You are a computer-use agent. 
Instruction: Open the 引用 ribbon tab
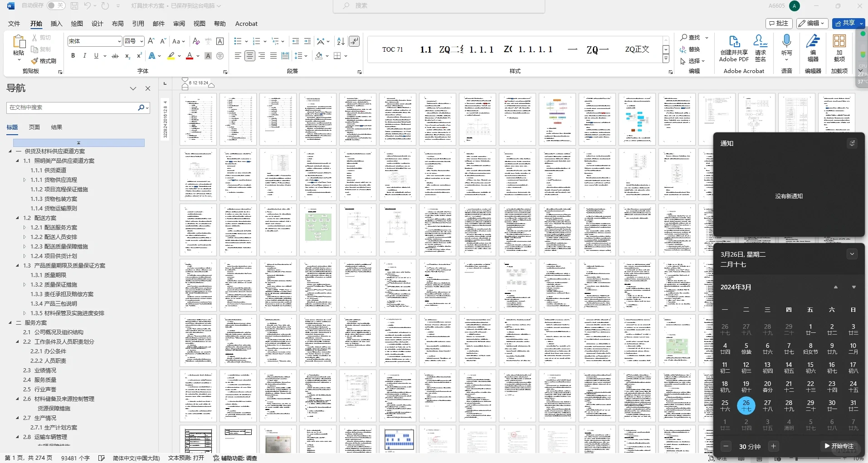138,24
